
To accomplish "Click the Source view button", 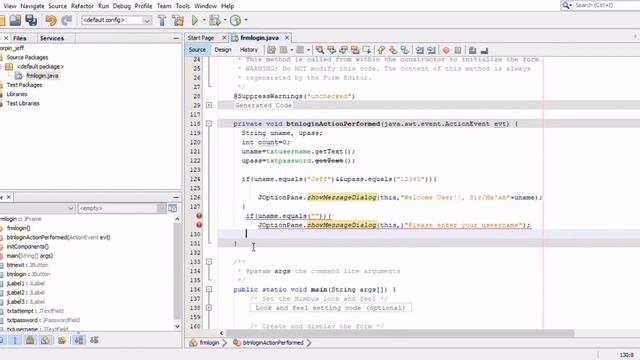I will point(197,49).
